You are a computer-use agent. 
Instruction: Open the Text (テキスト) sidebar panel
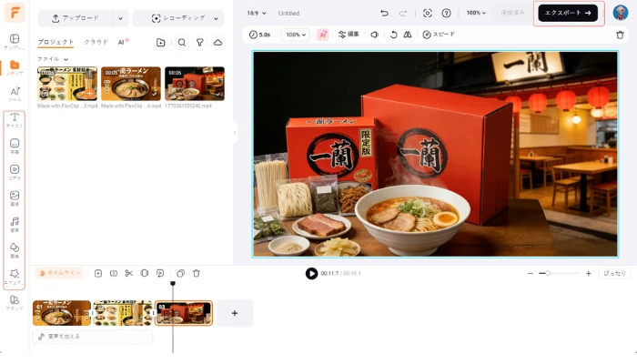click(15, 121)
